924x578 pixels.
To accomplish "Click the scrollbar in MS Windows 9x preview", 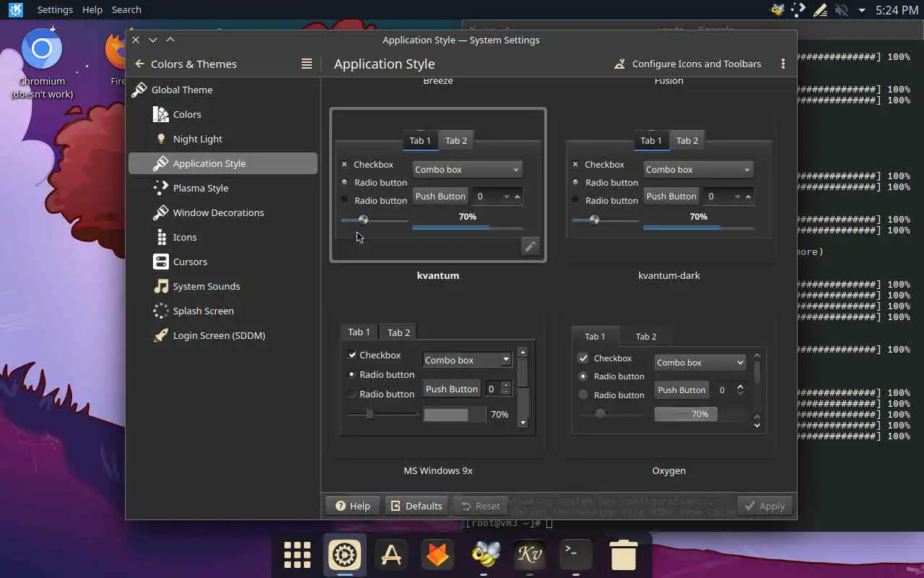I will click(x=523, y=387).
